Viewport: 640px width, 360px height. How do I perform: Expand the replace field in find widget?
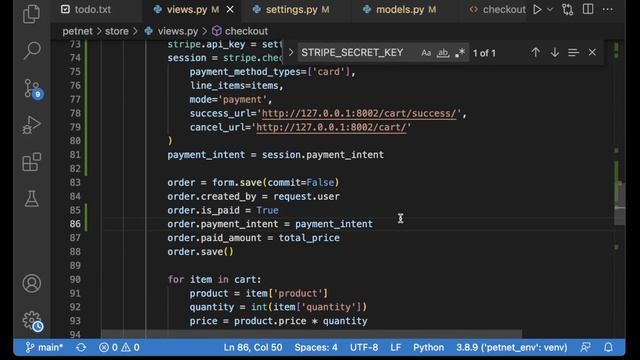click(291, 53)
